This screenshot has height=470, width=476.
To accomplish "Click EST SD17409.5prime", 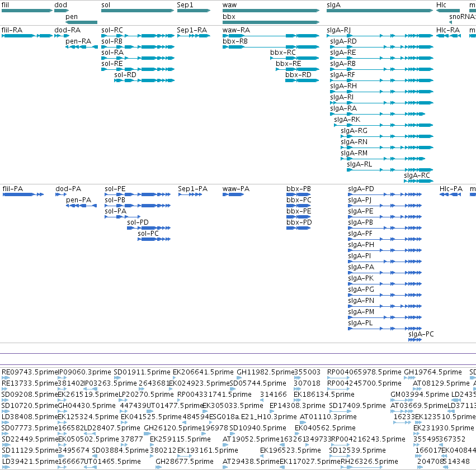I will pyautogui.click(x=357, y=406).
